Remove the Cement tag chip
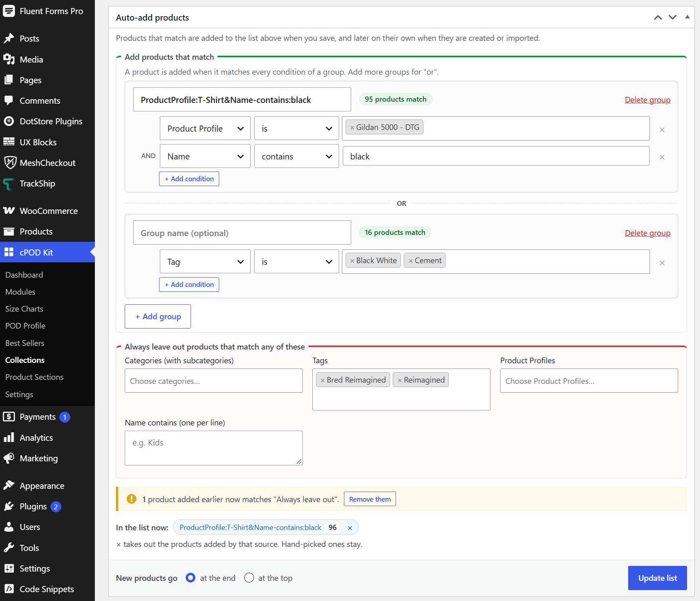 tap(411, 261)
